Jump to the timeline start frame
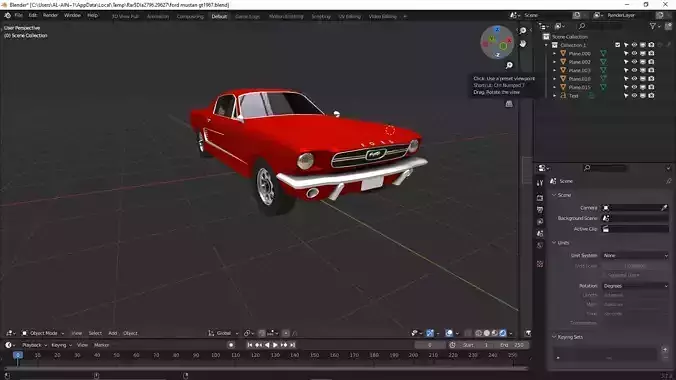 tap(250, 345)
